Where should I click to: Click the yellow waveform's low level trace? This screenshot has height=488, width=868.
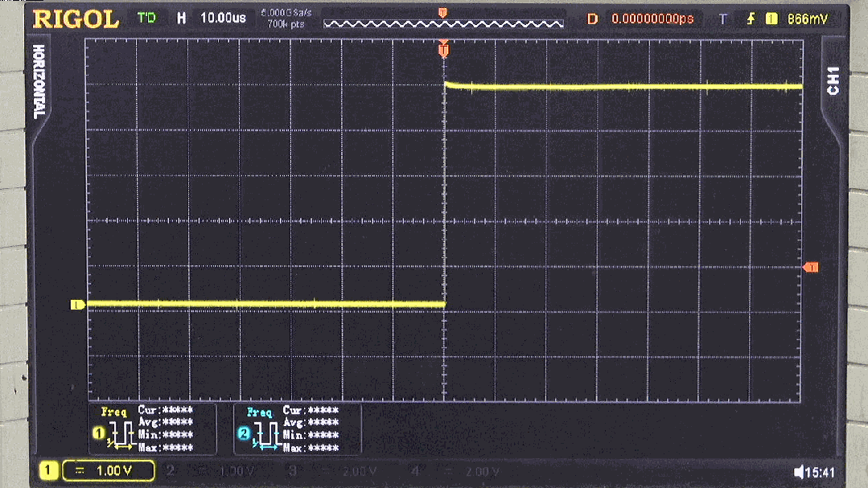[x=265, y=304]
